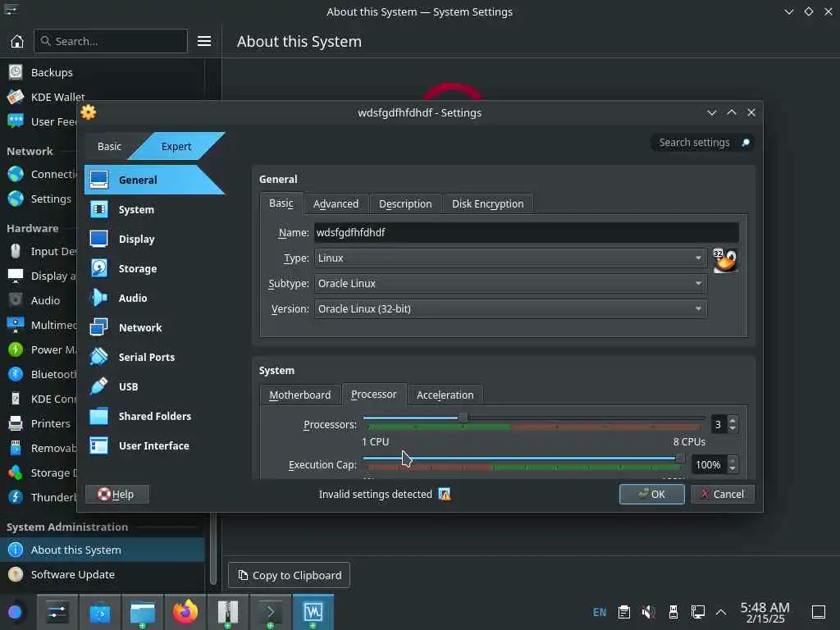
Task: Click Copy to Clipboard button
Action: tap(290, 575)
